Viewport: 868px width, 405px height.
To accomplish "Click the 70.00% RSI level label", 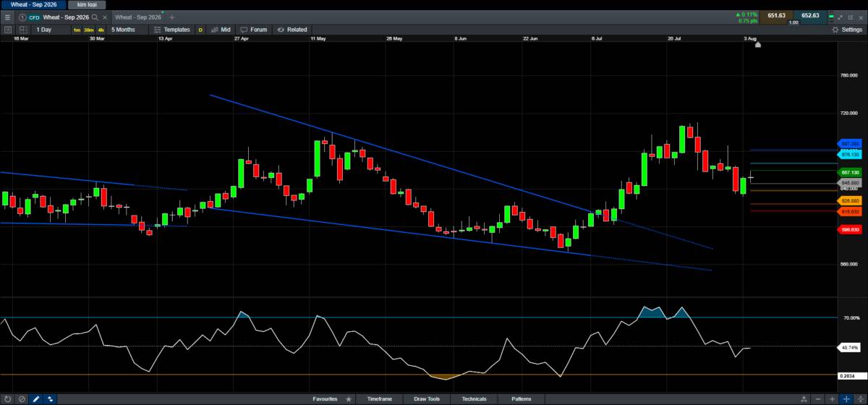I will tap(851, 318).
